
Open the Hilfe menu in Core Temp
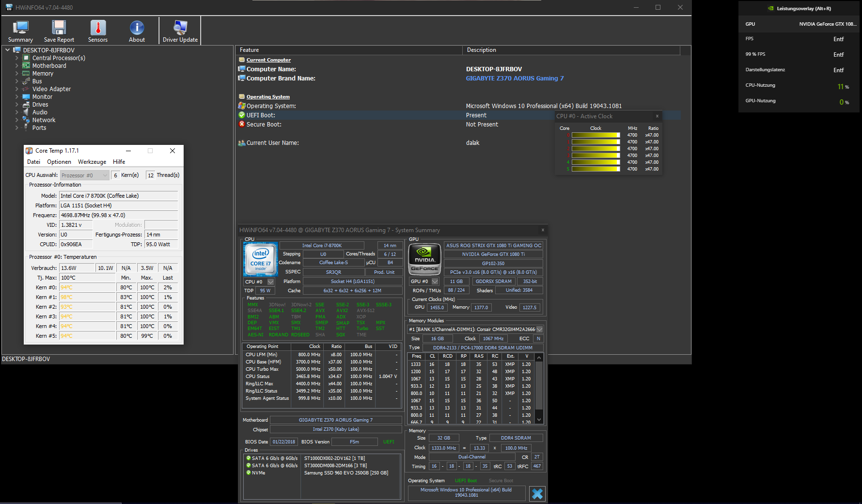[x=119, y=162]
